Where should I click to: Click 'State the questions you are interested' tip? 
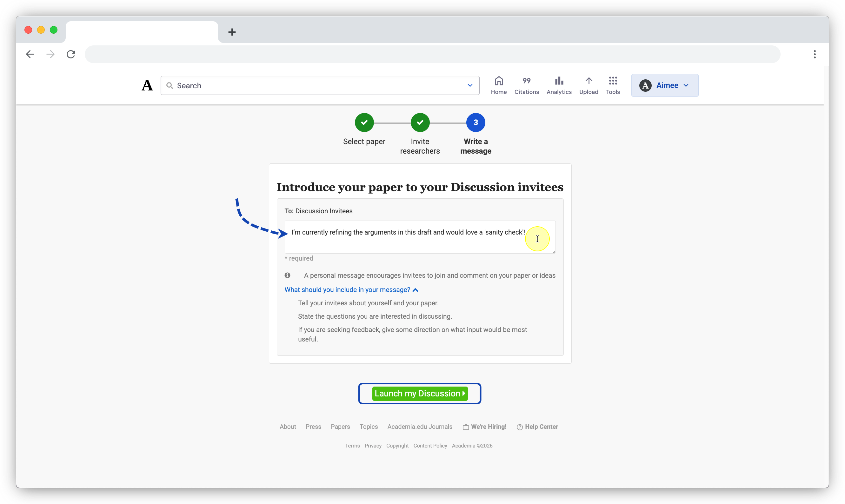tap(375, 316)
